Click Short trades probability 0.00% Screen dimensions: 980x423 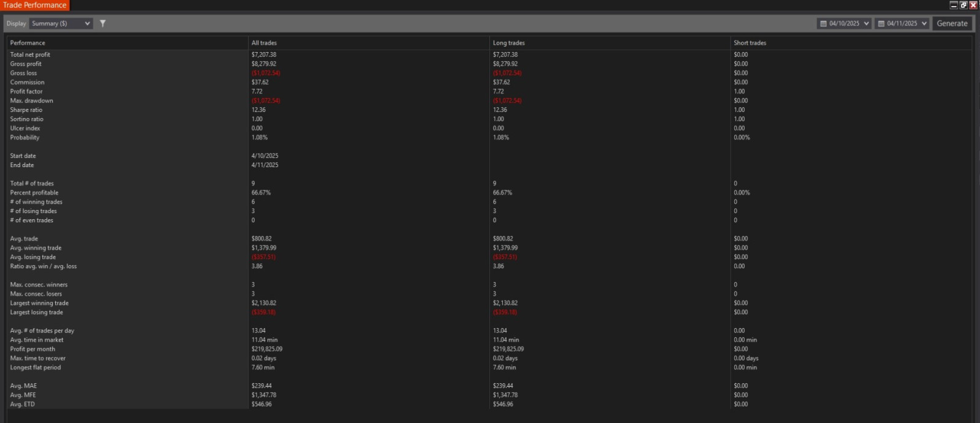[742, 137]
